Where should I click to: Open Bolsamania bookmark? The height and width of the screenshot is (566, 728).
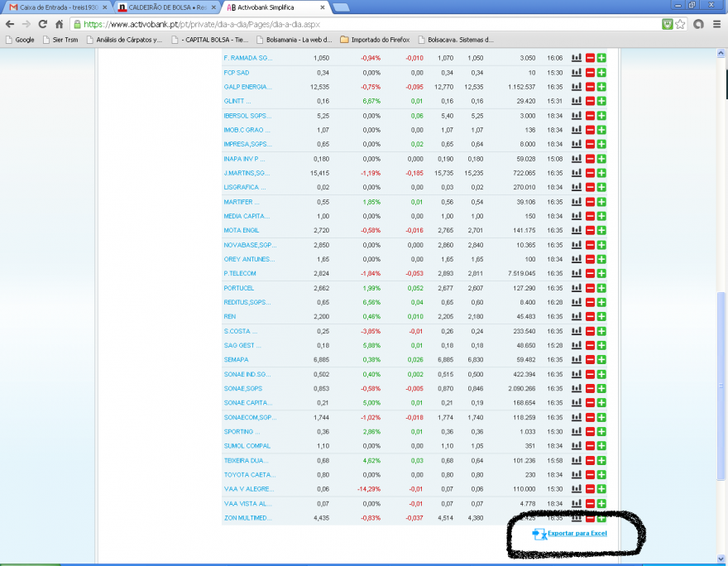(295, 40)
